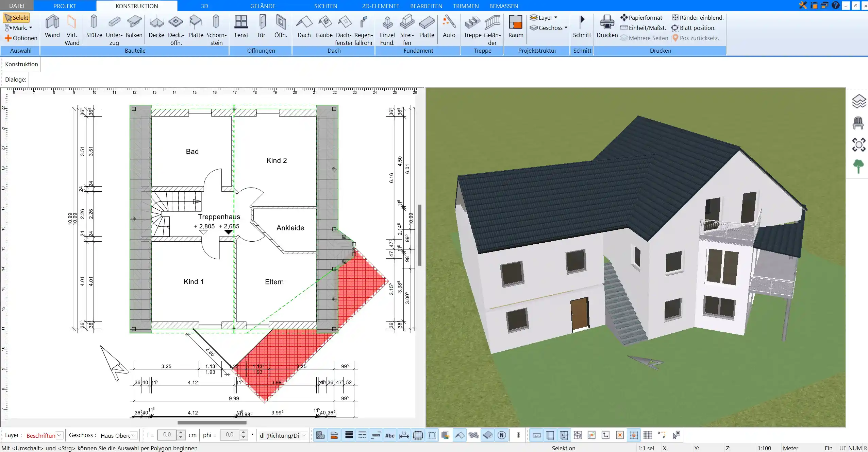Image resolution: width=868 pixels, height=452 pixels.
Task: Click the Raum room tool
Action: coord(516,27)
